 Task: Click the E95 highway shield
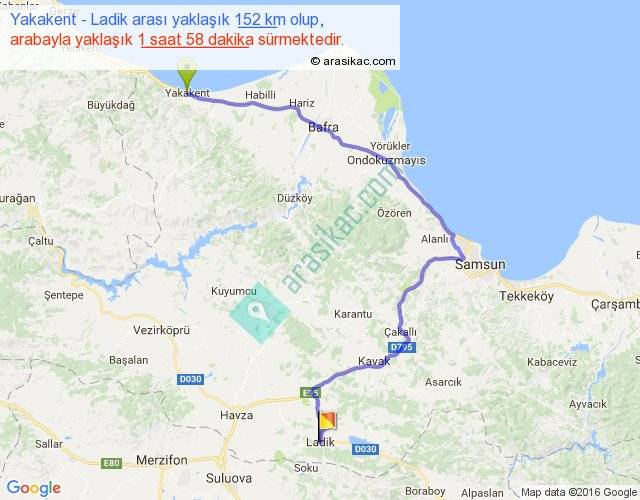point(310,393)
